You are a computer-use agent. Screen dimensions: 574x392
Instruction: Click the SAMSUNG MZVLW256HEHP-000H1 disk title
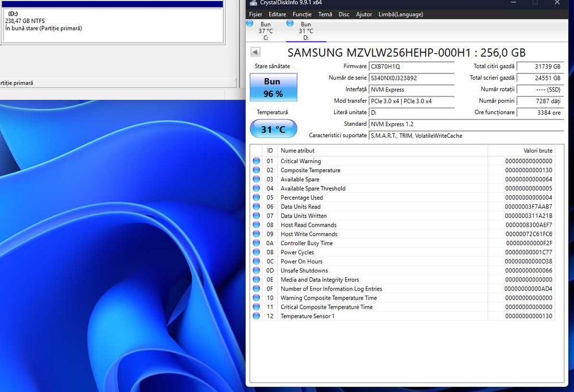tap(406, 53)
